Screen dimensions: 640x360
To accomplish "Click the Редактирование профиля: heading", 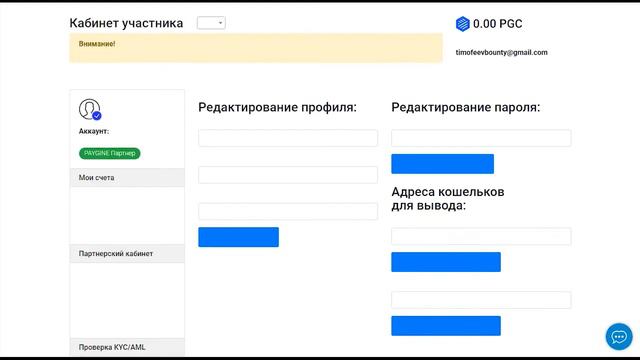I will click(x=278, y=107).
